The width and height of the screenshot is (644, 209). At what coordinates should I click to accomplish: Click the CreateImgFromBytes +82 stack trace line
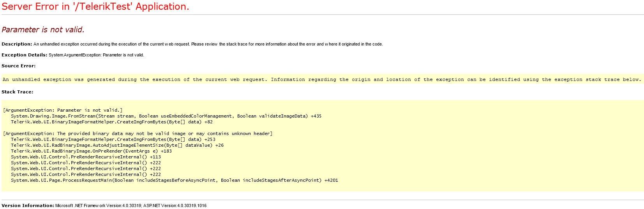point(111,122)
